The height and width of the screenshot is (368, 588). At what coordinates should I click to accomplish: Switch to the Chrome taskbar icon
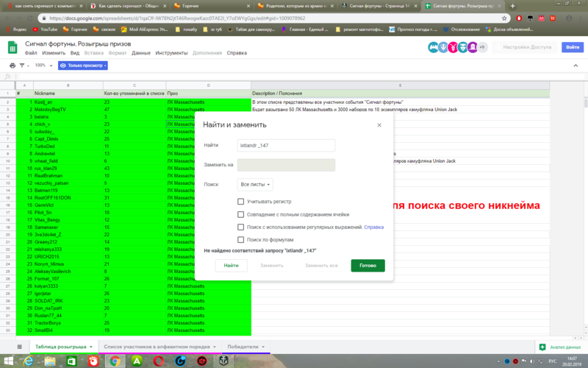click(x=115, y=361)
